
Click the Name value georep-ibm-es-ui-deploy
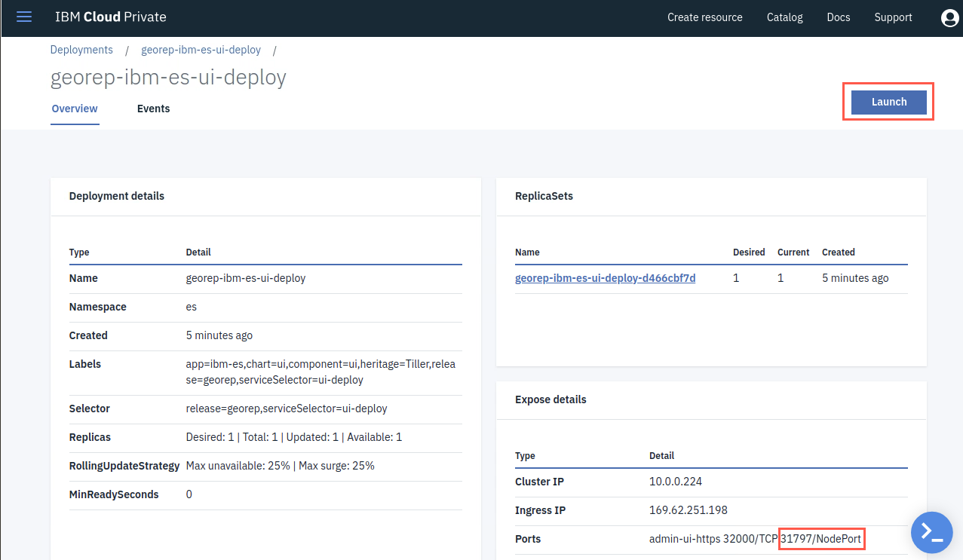pyautogui.click(x=246, y=278)
